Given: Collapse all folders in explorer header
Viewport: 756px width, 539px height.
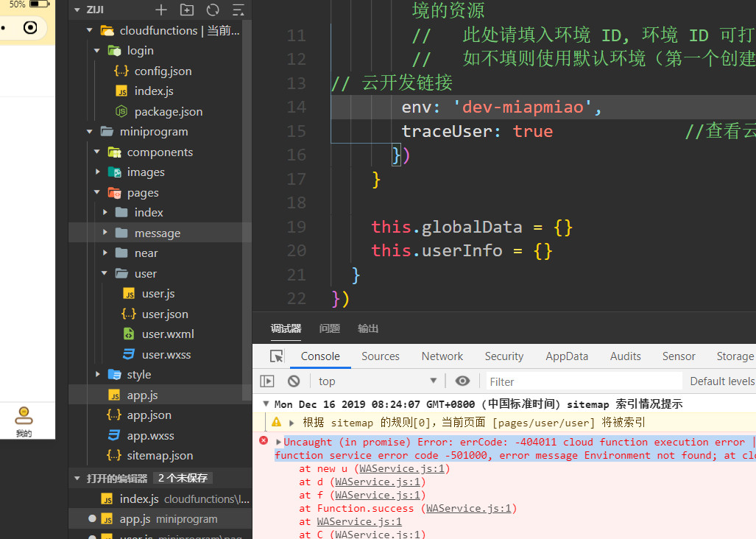Looking at the screenshot, I should 238,10.
